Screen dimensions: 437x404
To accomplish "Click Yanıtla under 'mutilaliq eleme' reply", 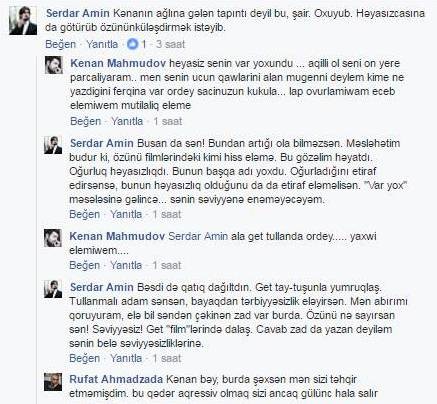I will pos(127,121).
